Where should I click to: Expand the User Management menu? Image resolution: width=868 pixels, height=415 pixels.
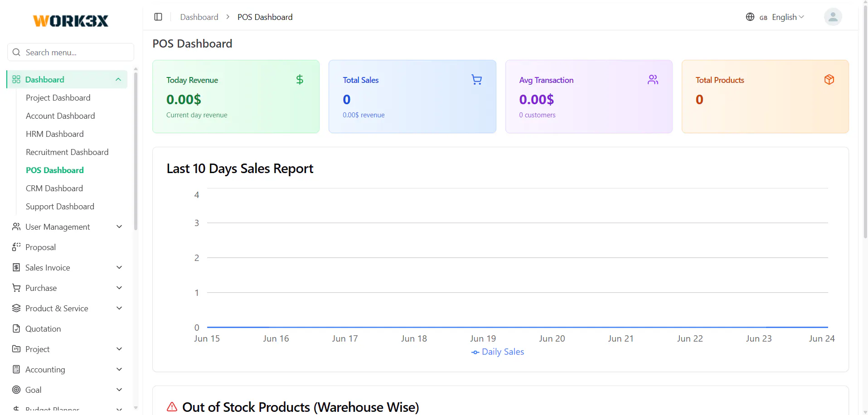67,227
